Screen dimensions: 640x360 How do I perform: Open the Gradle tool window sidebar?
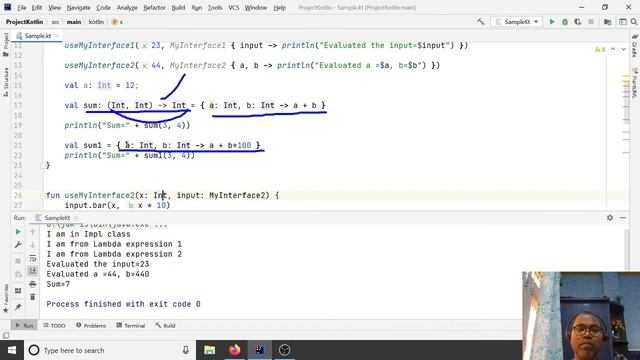click(634, 45)
